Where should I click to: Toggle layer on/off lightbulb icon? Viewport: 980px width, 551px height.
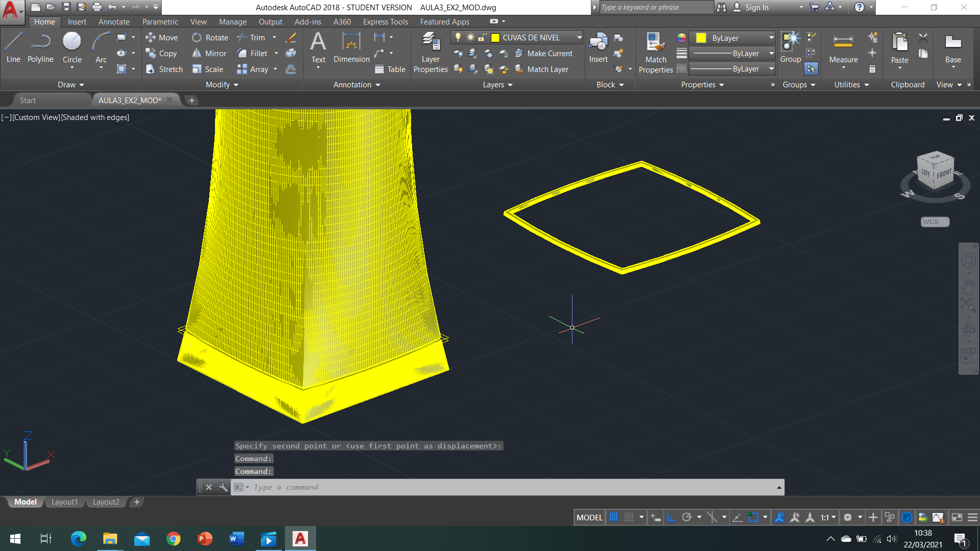[458, 37]
